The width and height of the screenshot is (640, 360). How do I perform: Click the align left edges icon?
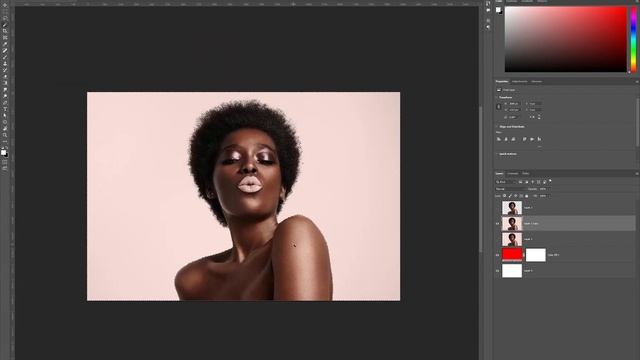pyautogui.click(x=499, y=139)
